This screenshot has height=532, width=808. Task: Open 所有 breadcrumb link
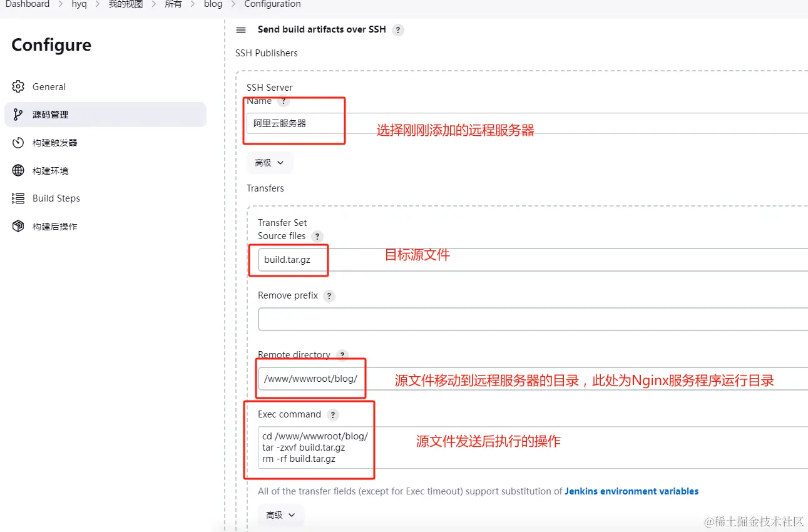point(173,4)
